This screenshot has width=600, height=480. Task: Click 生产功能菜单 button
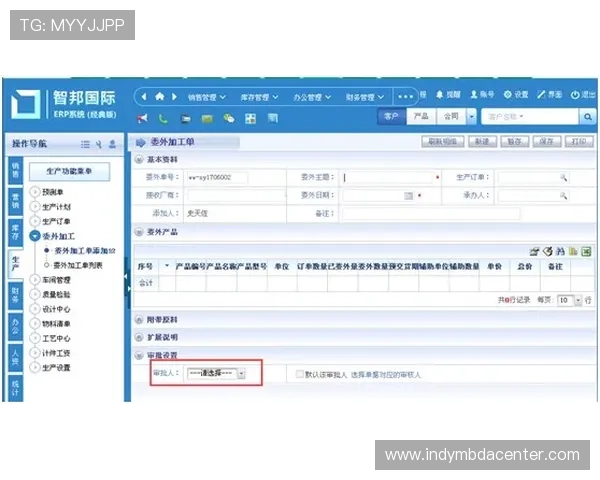[69, 171]
